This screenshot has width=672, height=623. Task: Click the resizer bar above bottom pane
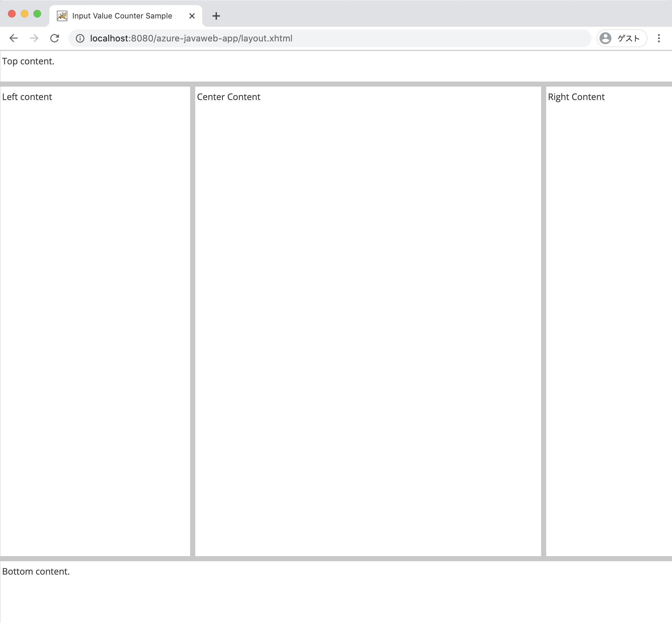coord(336,559)
